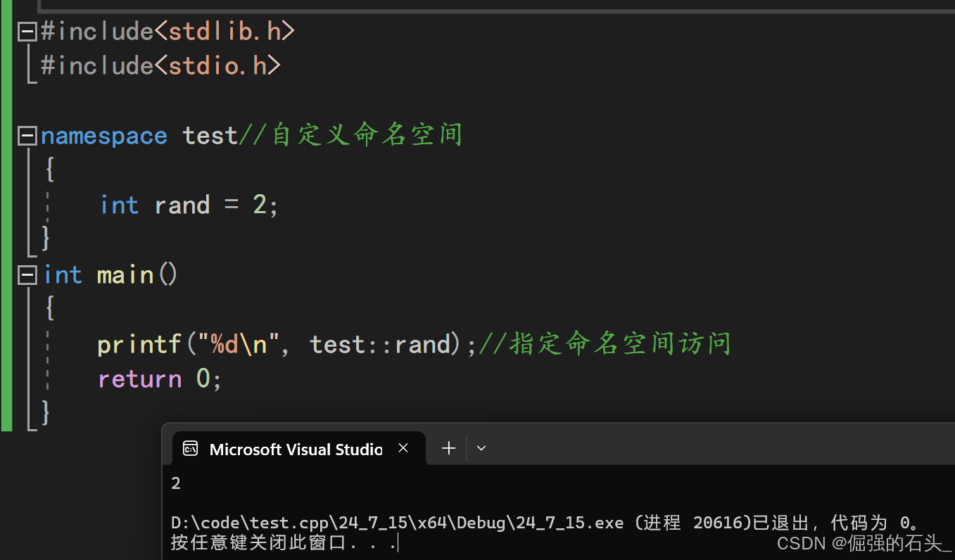Viewport: 955px width, 560px height.
Task: Select the Microsoft Visual Studio terminal tab
Action: pyautogui.click(x=296, y=448)
